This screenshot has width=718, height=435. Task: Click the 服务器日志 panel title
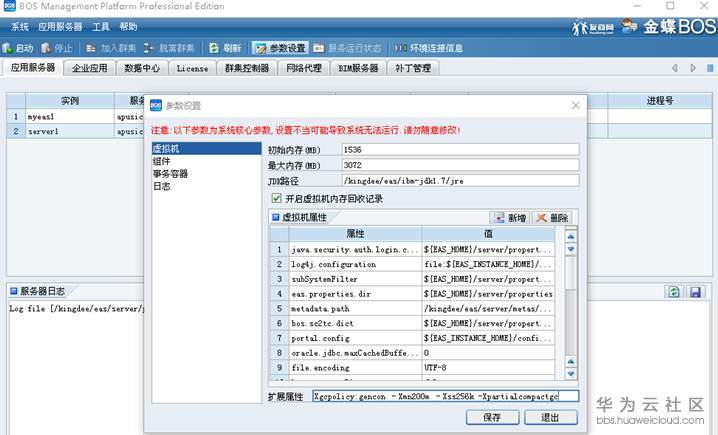tap(42, 291)
